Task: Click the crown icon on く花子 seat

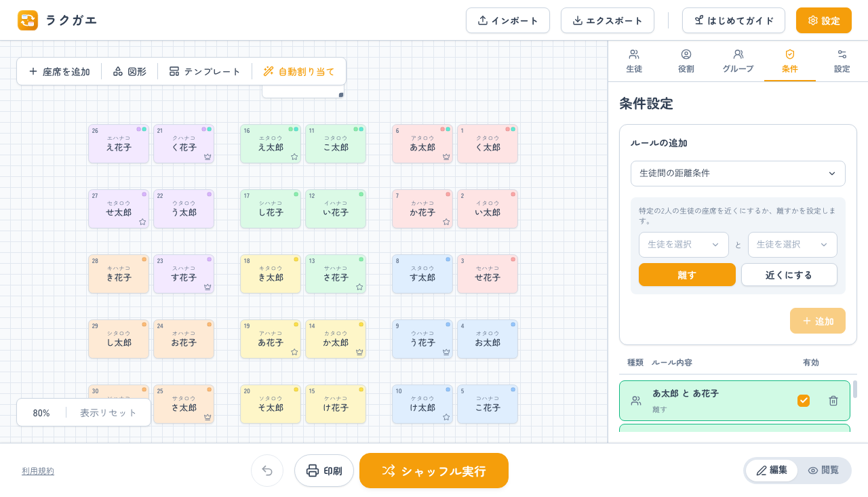Action: 208,157
